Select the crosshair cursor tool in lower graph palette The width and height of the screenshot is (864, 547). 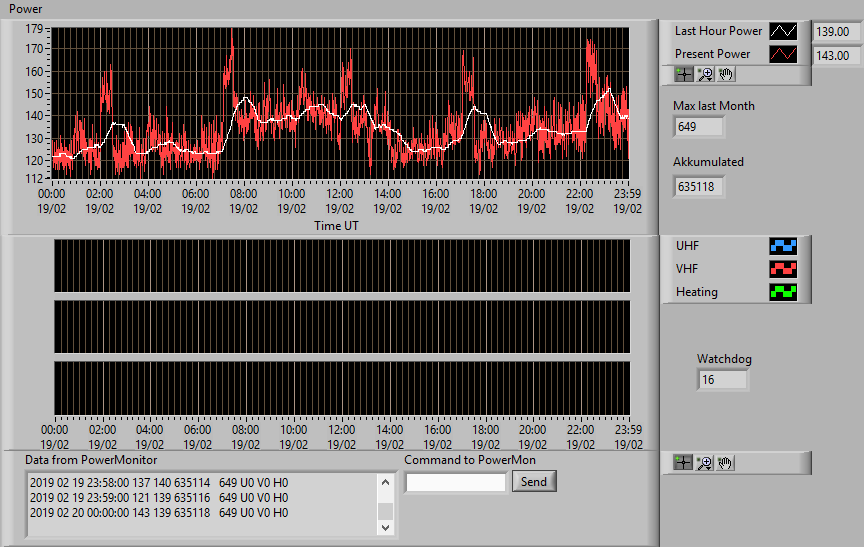(x=683, y=463)
